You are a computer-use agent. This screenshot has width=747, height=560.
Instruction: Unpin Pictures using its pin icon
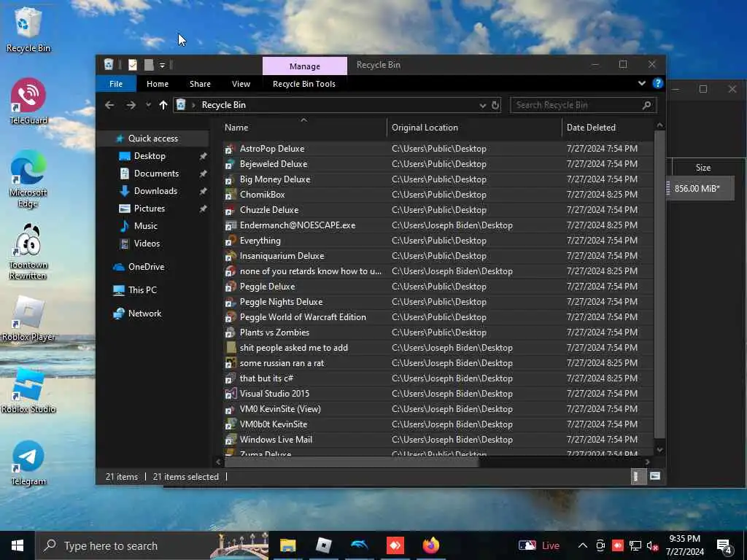click(203, 209)
